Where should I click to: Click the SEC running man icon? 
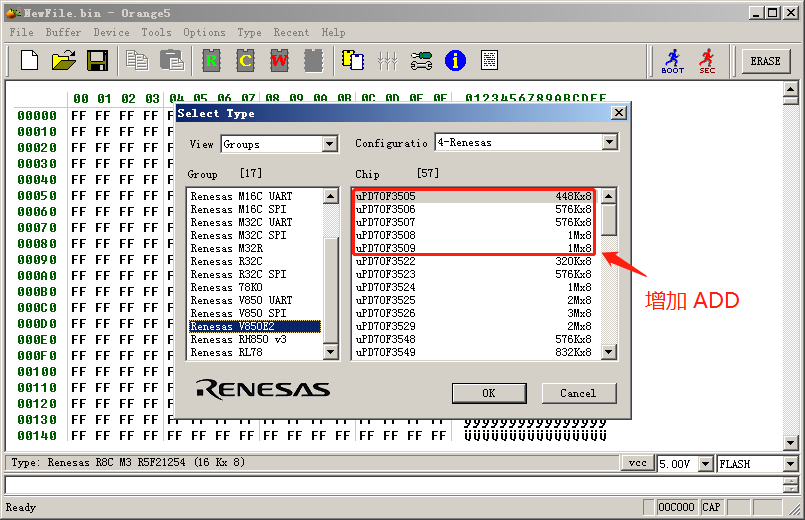click(x=707, y=61)
